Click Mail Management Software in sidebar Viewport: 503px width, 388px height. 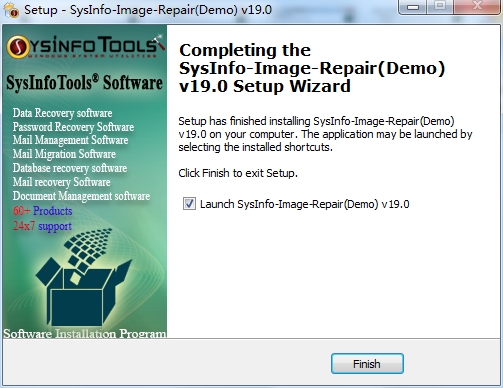pos(70,140)
